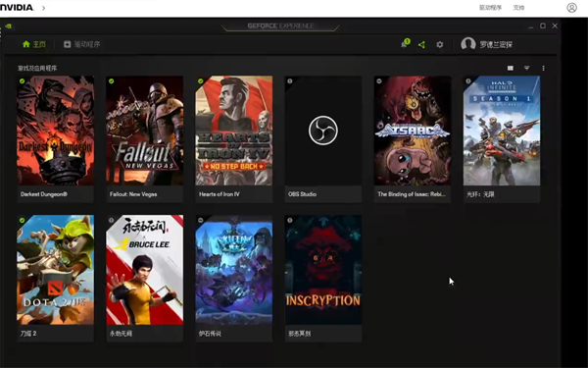This screenshot has height=368, width=588.
Task: Click the optimization status badge on OBS Studio
Action: tap(290, 80)
